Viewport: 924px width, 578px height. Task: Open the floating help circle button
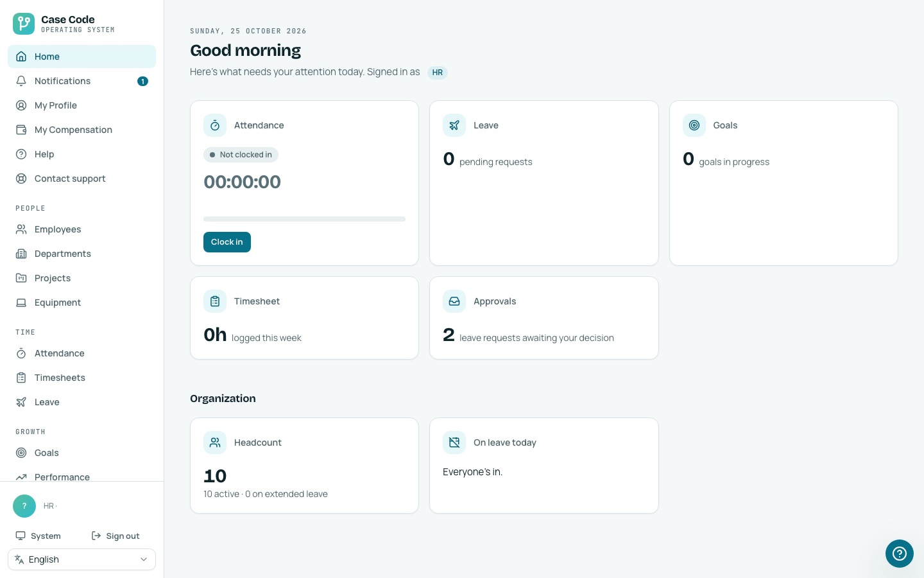click(x=900, y=554)
